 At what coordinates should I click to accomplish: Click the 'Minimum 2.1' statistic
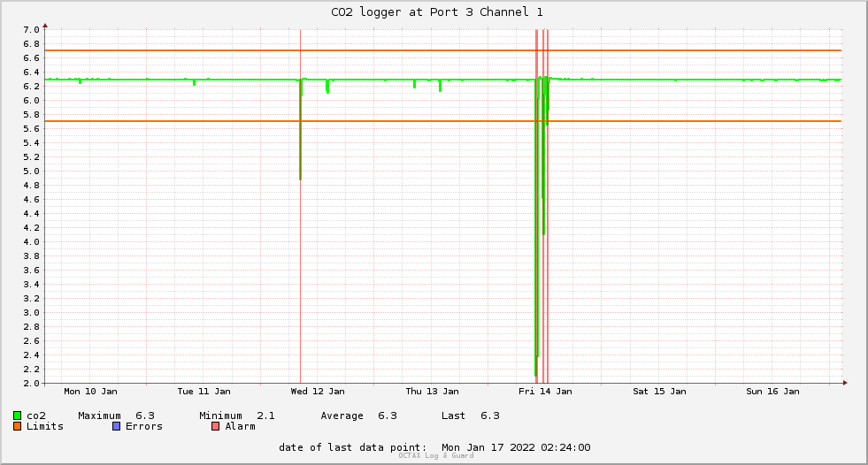237,415
